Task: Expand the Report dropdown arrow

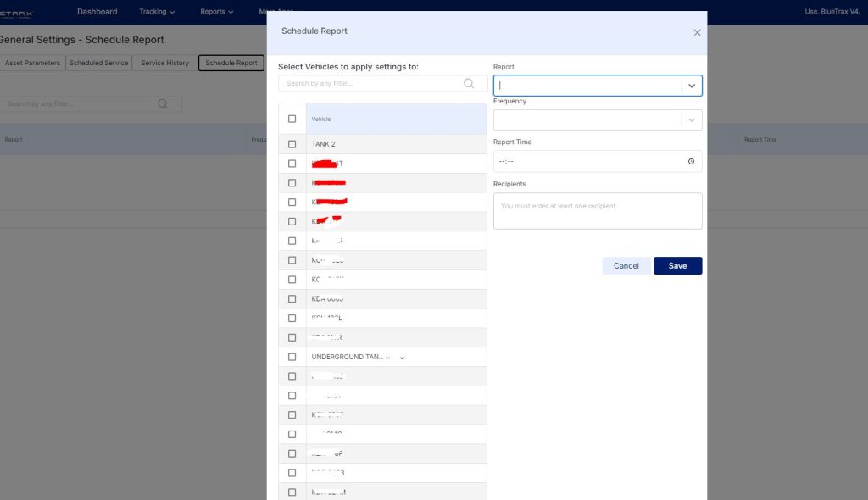Action: [692, 86]
